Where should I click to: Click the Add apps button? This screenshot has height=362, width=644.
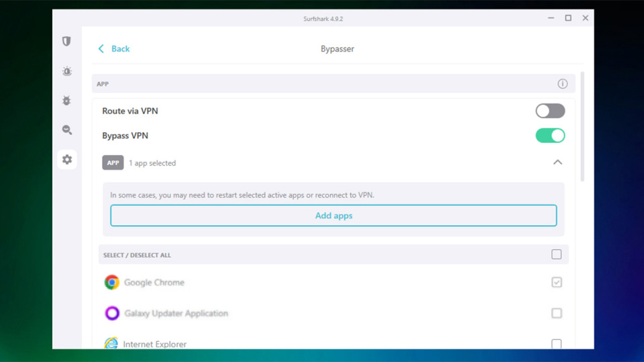pos(333,215)
